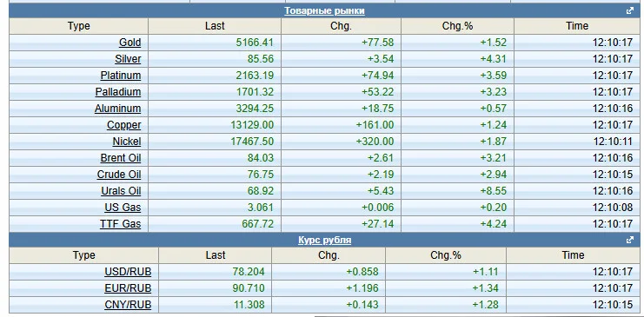This screenshot has width=644, height=317.
Task: Expand the Товарные рынки table pop-out icon
Action: 629,10
